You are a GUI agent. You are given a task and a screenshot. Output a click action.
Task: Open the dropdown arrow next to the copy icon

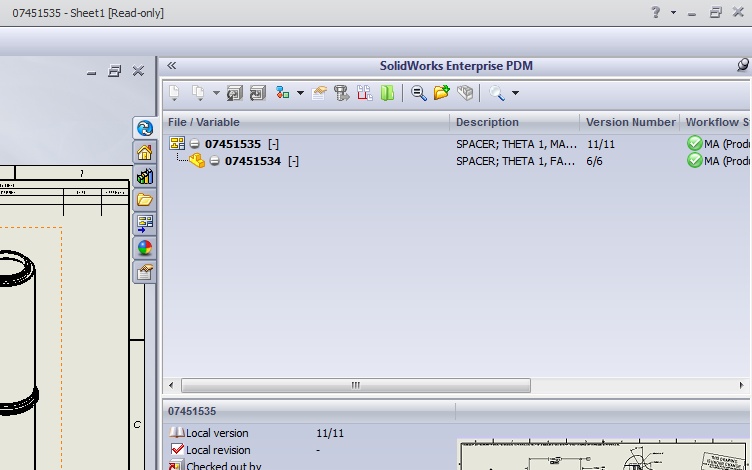pyautogui.click(x=216, y=93)
